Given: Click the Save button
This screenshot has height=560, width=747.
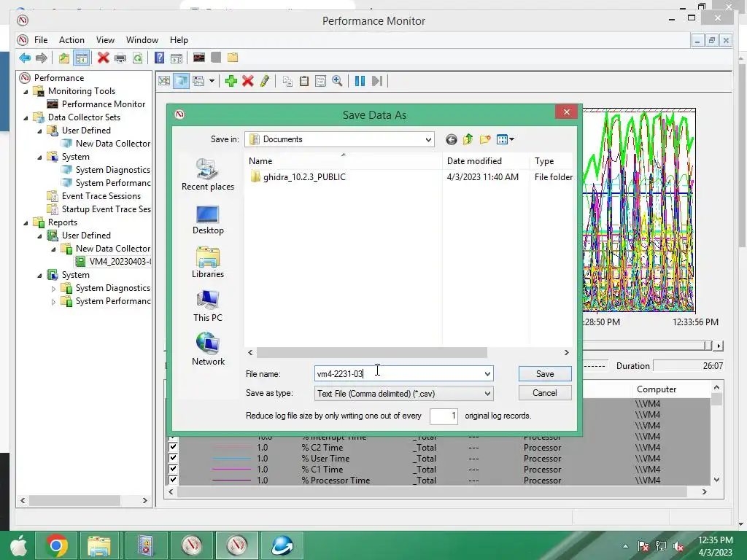Looking at the screenshot, I should (x=544, y=374).
